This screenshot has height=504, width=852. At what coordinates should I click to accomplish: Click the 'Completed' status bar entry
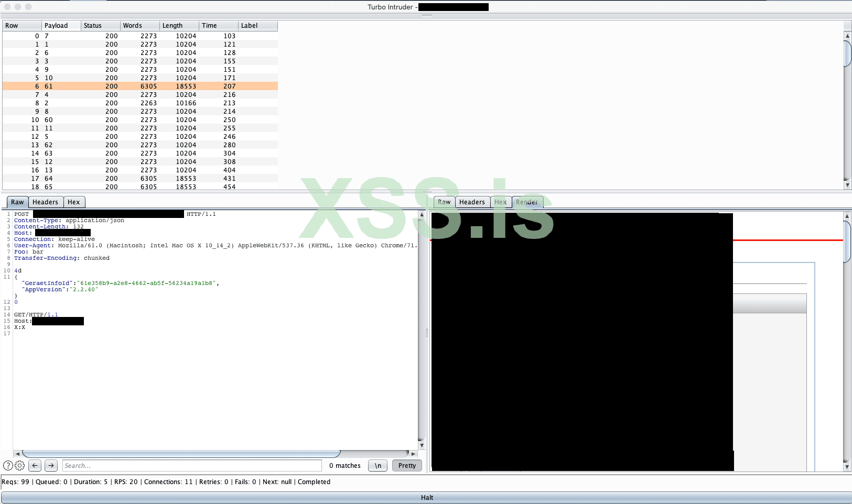tap(314, 482)
